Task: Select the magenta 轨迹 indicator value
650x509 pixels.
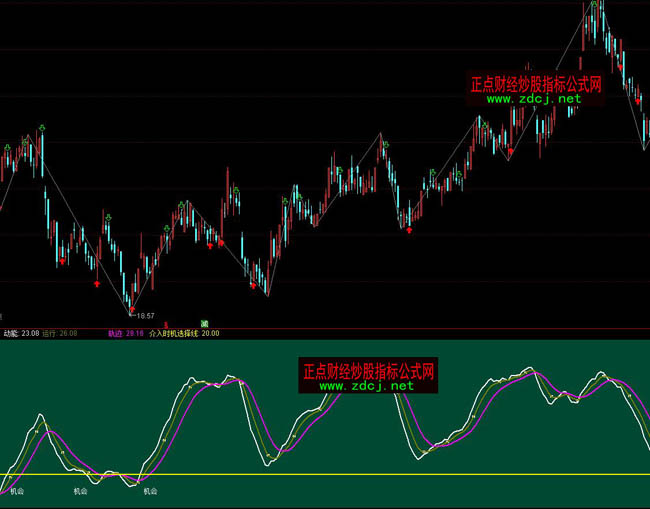Action: 126,333
